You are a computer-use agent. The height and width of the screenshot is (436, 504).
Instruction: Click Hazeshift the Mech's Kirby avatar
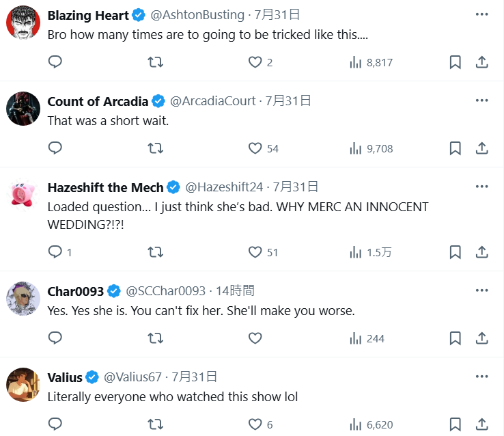23,195
